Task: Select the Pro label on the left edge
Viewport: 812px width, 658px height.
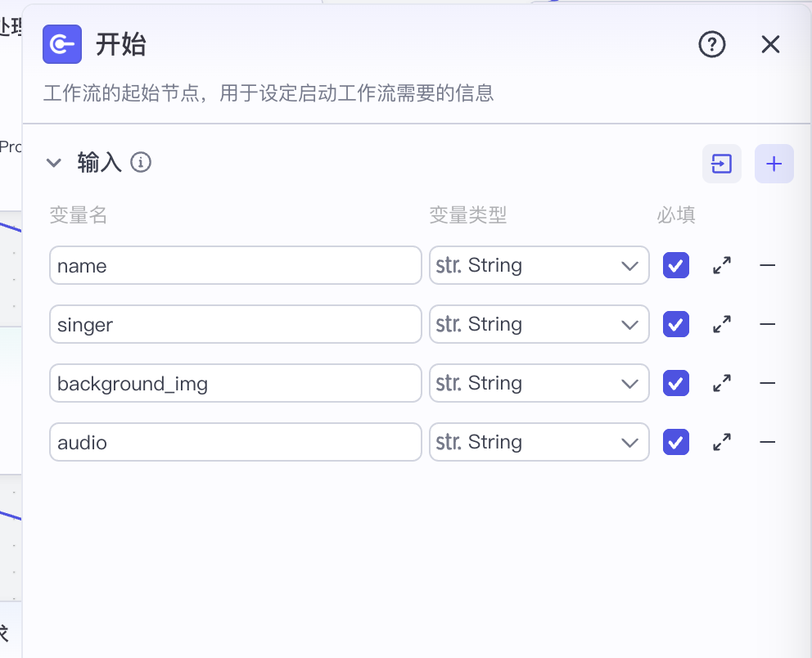Action: 8,147
